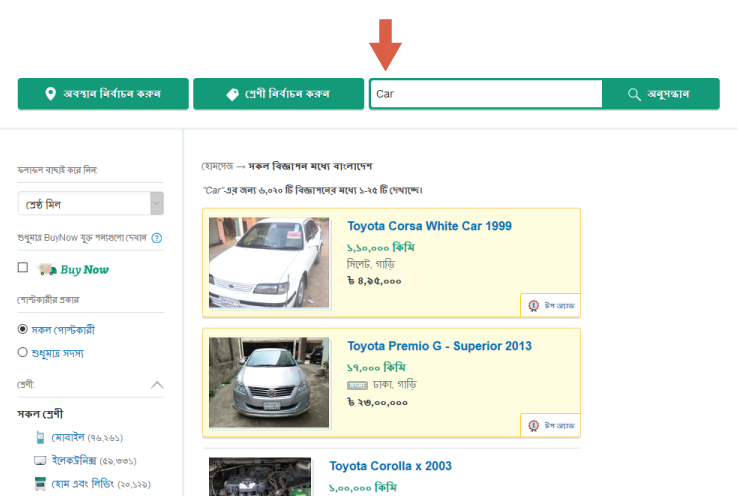This screenshot has width=738, height=496.
Task: Open the homepage breadcrumb link
Action: tap(217, 166)
